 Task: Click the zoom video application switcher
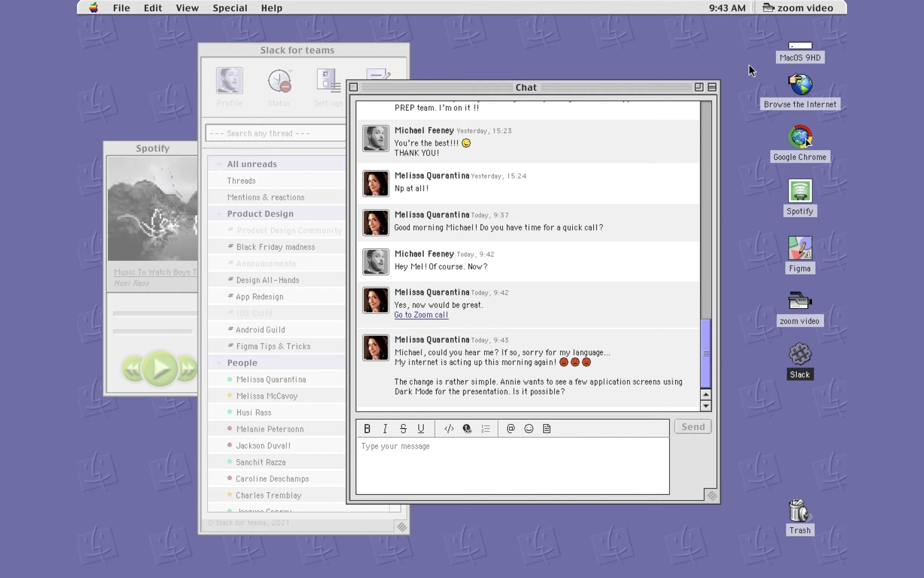click(x=798, y=8)
